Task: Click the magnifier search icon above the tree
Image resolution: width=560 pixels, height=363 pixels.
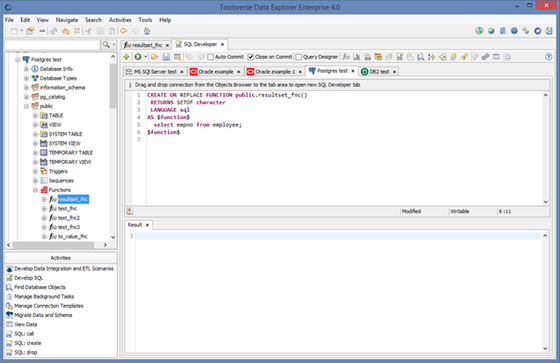Action: pos(106,45)
